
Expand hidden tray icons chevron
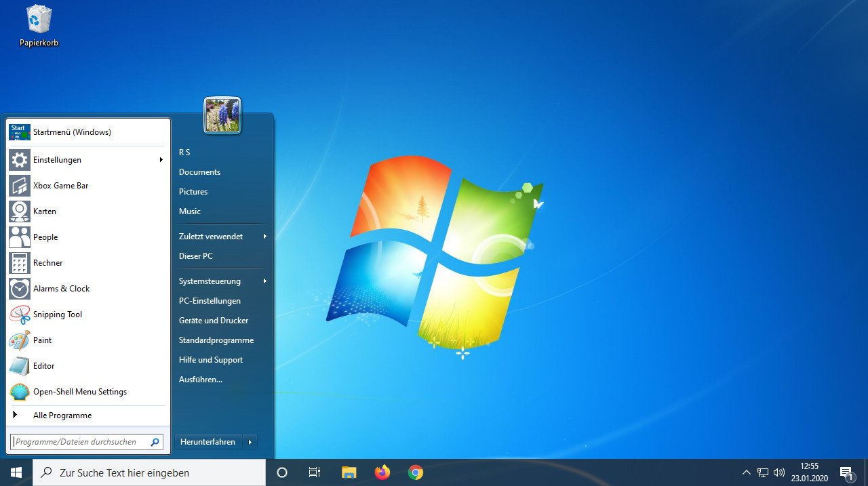tap(746, 472)
